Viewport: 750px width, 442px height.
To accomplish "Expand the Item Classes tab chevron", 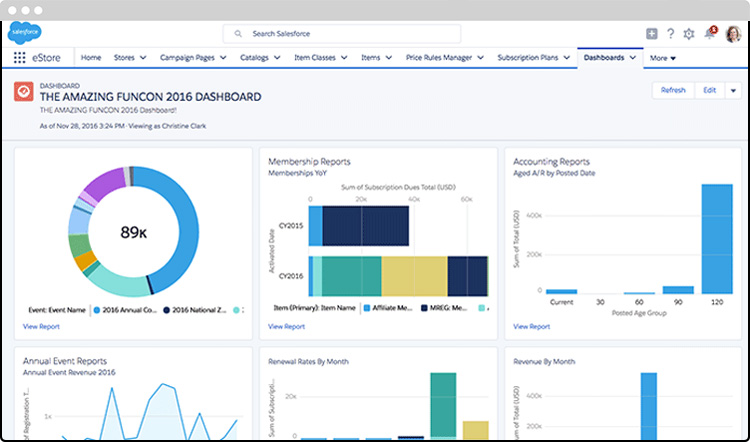I will click(x=344, y=58).
